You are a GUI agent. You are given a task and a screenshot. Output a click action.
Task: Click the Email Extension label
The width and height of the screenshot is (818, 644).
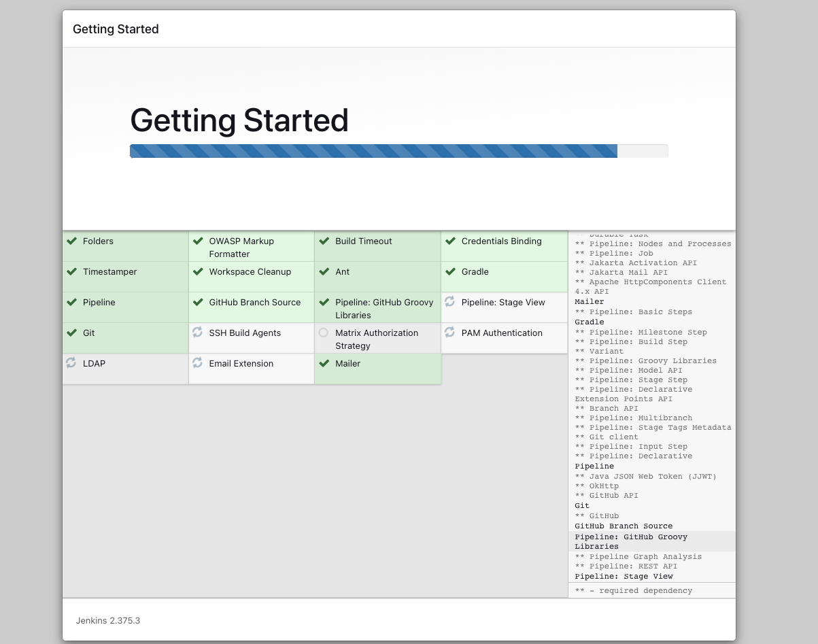241,363
